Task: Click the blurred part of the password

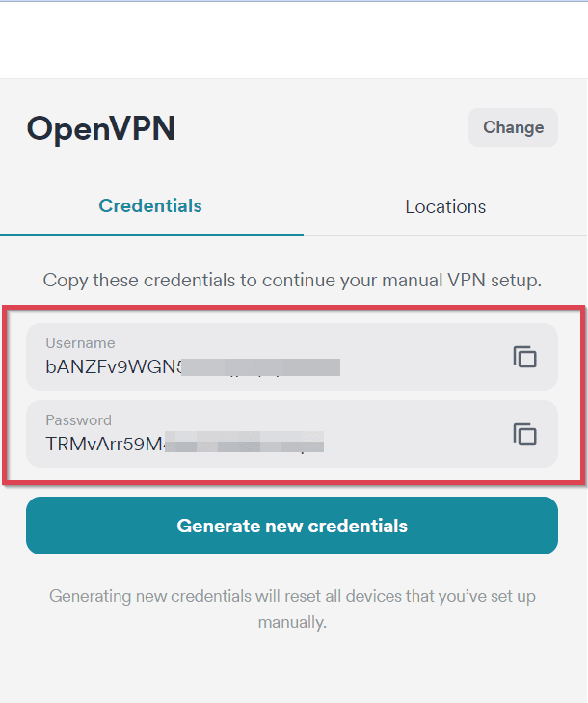Action: (x=245, y=445)
